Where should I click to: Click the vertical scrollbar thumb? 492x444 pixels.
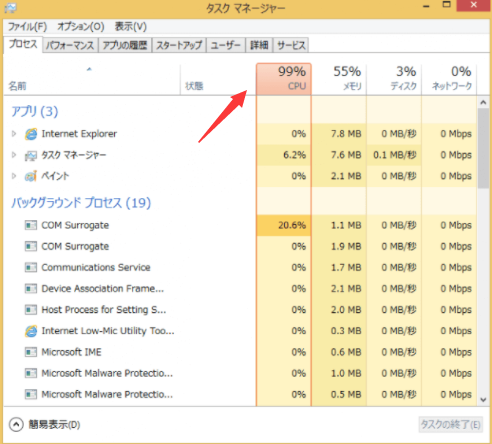(x=483, y=149)
